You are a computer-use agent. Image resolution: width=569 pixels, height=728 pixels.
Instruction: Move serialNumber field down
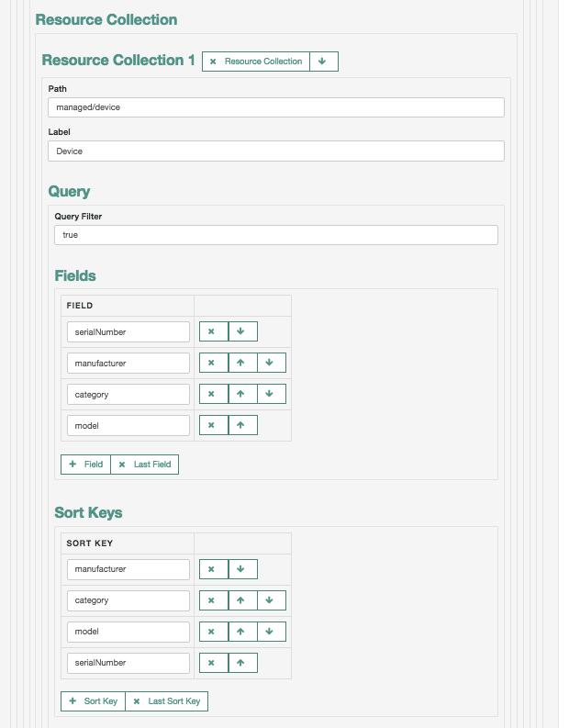(242, 331)
